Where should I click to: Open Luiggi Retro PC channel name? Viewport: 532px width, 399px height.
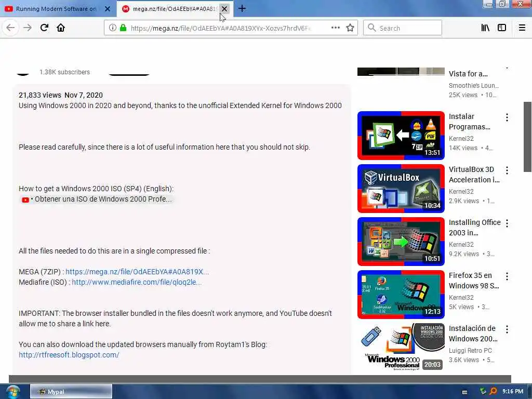click(x=470, y=351)
